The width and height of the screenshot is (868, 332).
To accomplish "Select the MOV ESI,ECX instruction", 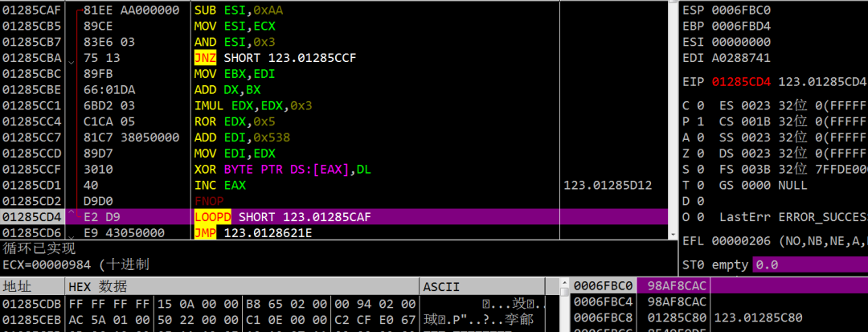I will 234,27.
